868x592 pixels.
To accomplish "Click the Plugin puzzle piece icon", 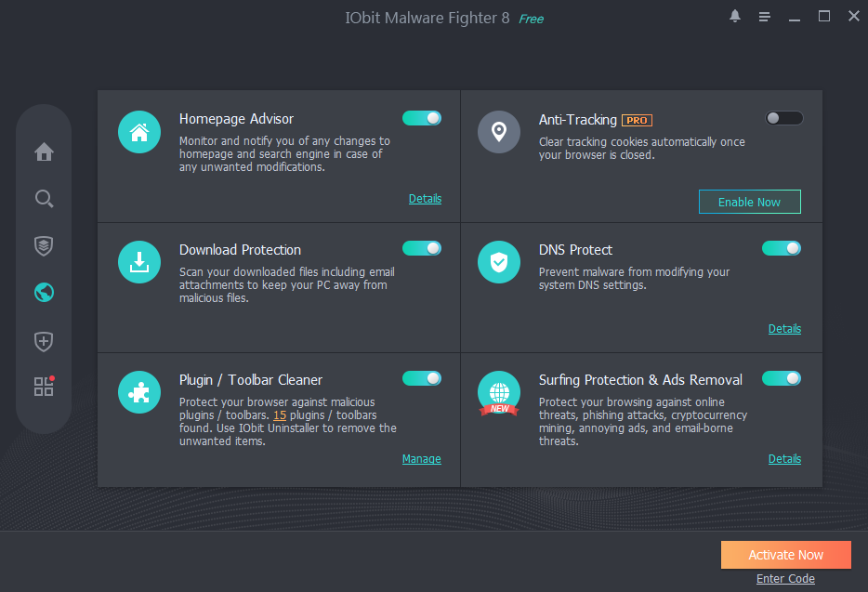I will [x=139, y=392].
